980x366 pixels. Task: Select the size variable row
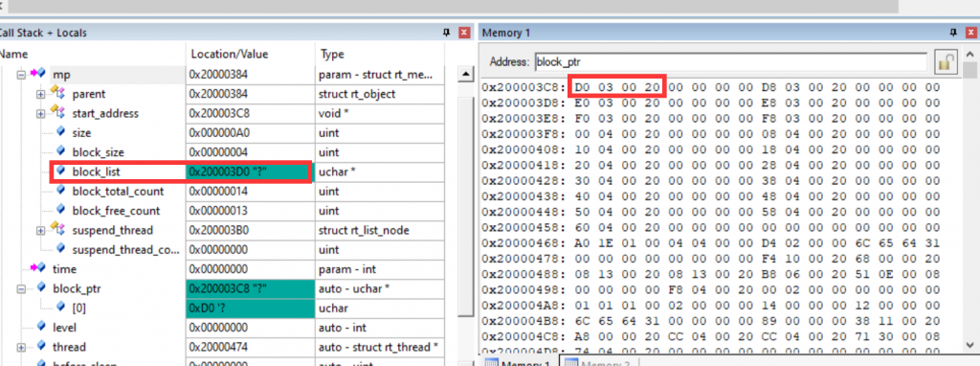(222, 132)
